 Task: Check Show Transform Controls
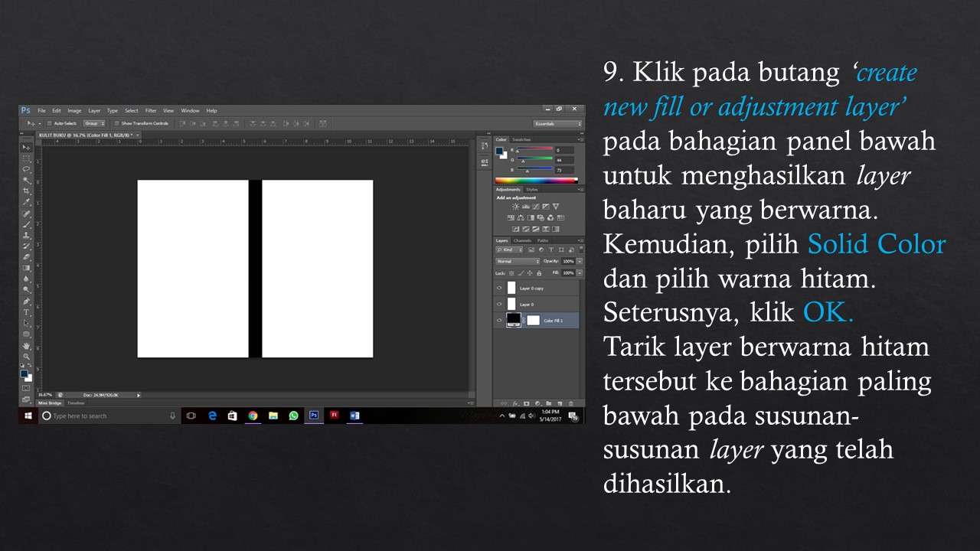[x=116, y=123]
